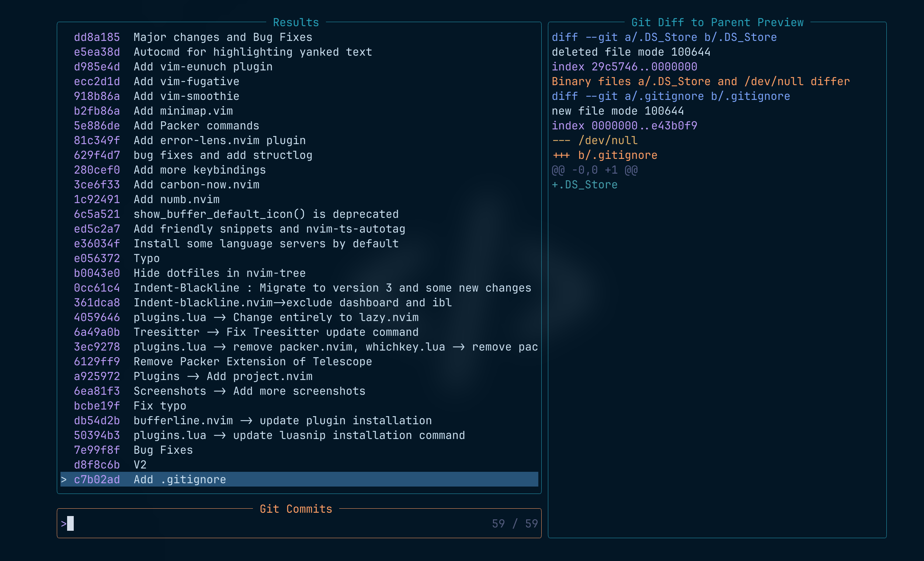
Task: Click Hide dotfiles in nvim-tree commit
Action: 219,273
